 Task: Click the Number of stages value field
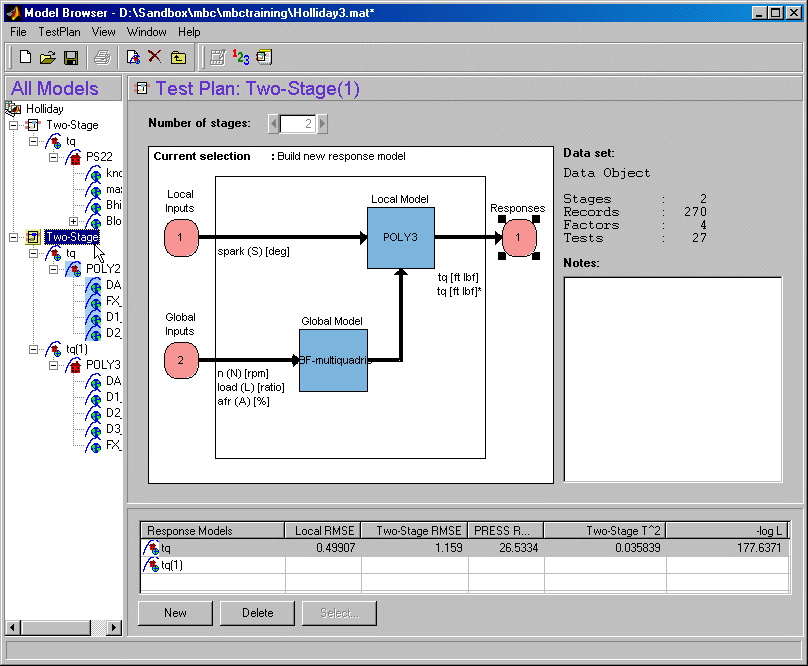298,124
